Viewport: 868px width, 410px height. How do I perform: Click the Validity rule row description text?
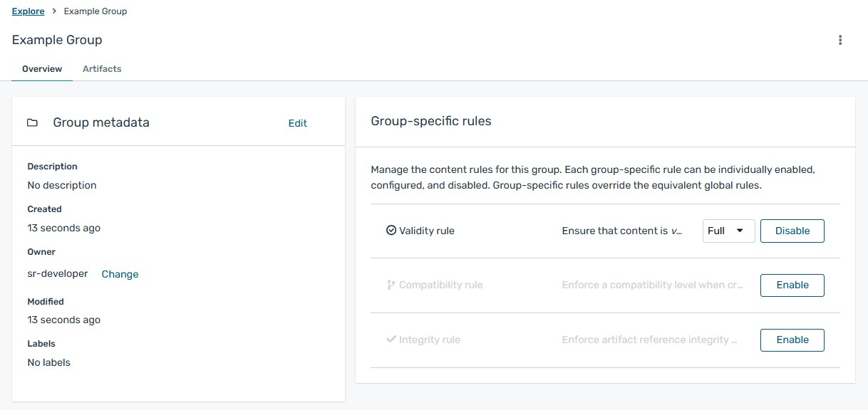click(621, 231)
